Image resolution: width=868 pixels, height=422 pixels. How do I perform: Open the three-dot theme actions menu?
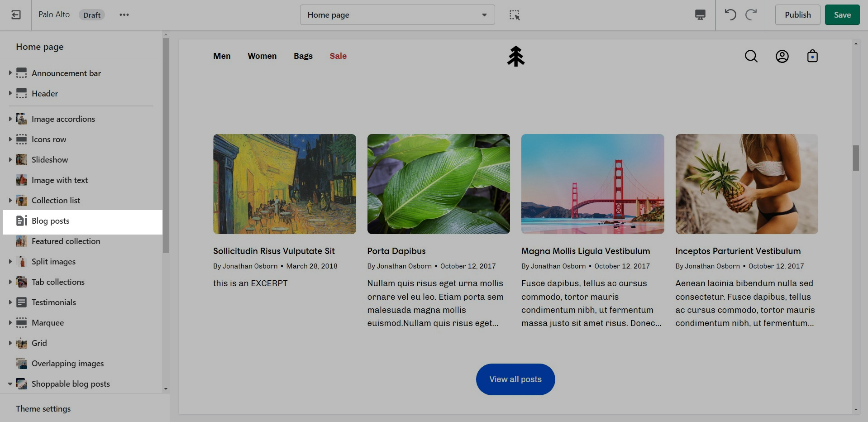[x=124, y=15]
